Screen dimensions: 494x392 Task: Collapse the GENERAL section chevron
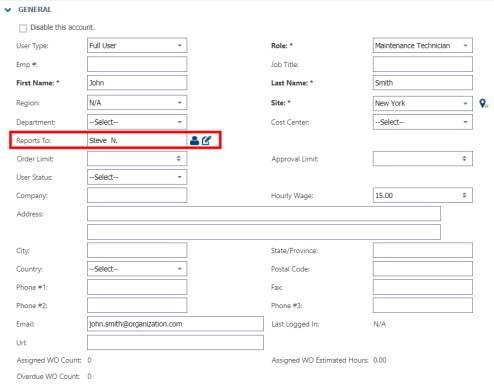[x=8, y=10]
